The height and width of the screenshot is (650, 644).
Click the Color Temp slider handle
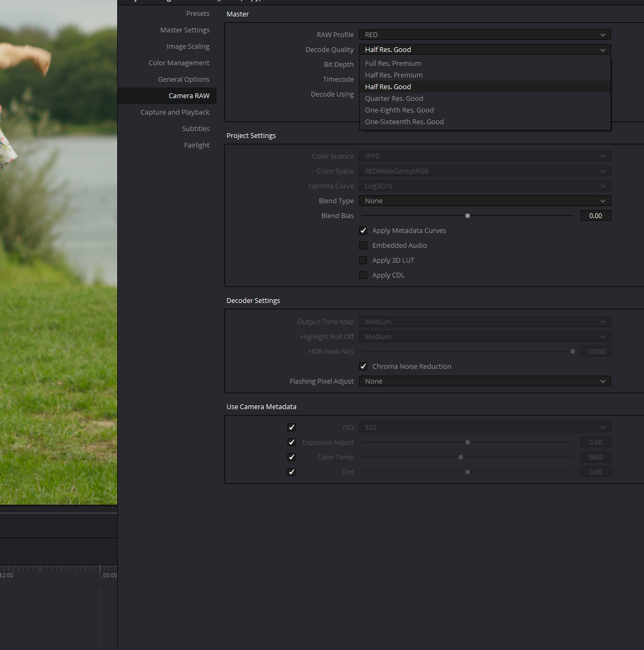point(460,457)
